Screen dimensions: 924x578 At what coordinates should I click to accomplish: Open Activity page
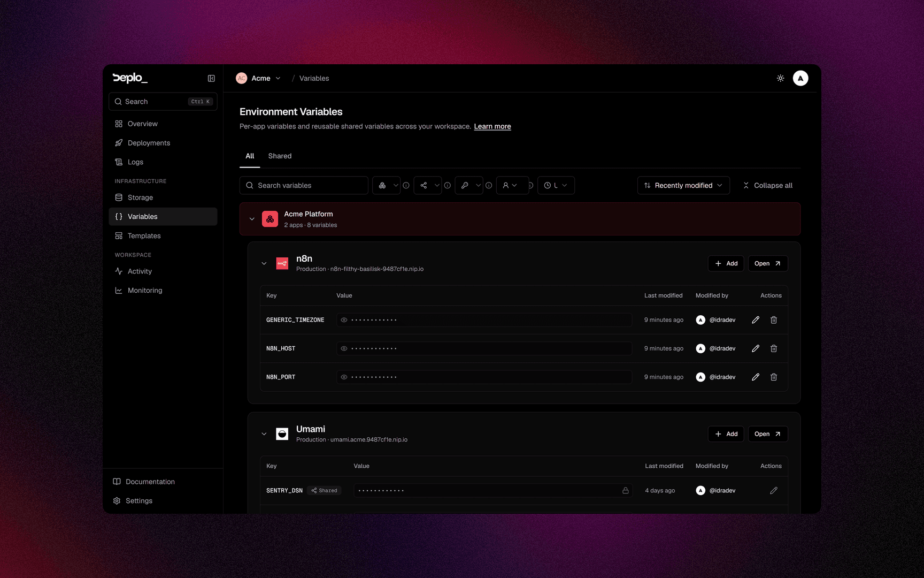(x=163, y=271)
